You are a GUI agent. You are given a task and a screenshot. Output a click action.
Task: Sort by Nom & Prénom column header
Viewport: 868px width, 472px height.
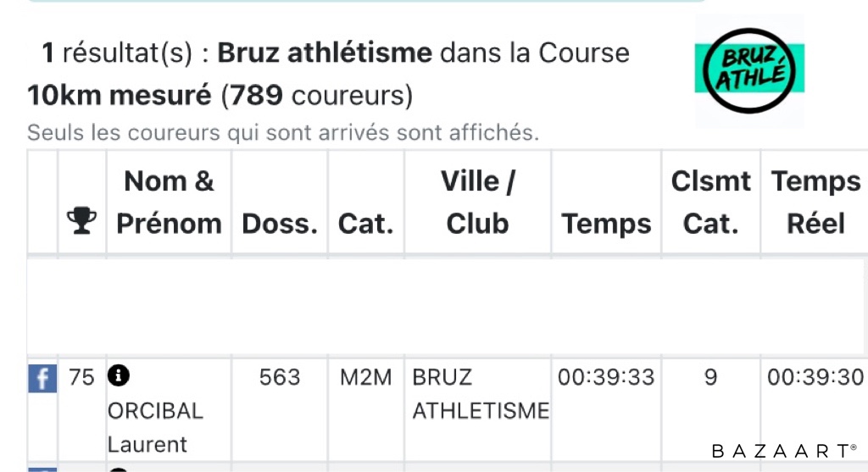point(169,203)
